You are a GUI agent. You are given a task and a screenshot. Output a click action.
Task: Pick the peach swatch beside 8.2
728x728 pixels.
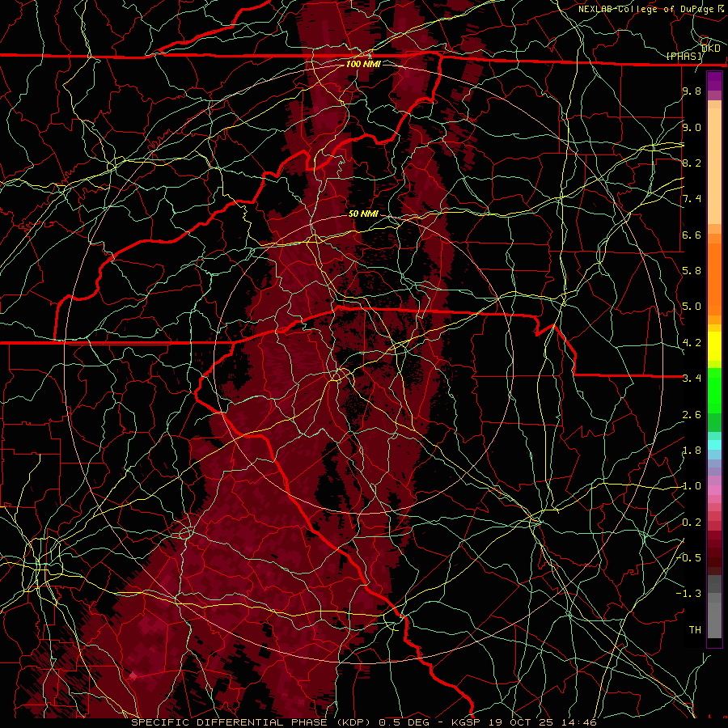(x=714, y=166)
